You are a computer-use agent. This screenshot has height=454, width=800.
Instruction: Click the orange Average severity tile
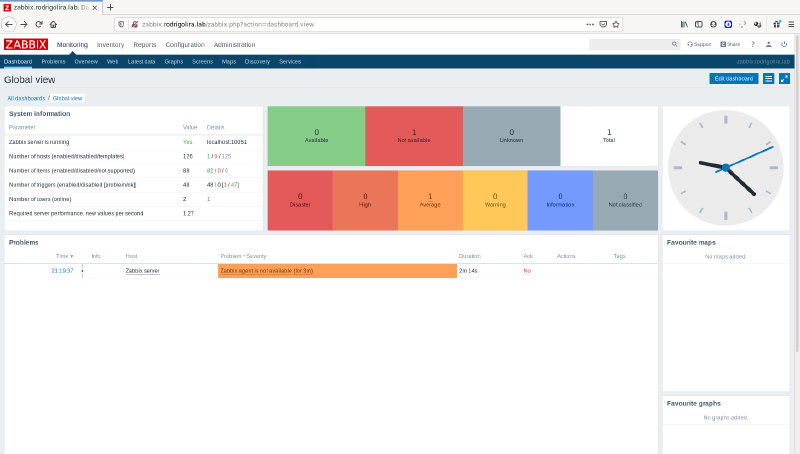pyautogui.click(x=430, y=200)
